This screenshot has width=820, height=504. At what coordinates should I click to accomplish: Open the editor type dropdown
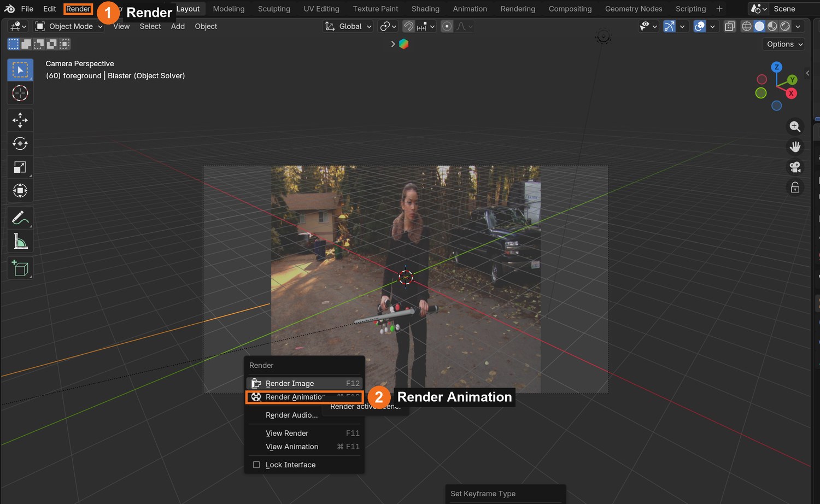pyautogui.click(x=18, y=26)
